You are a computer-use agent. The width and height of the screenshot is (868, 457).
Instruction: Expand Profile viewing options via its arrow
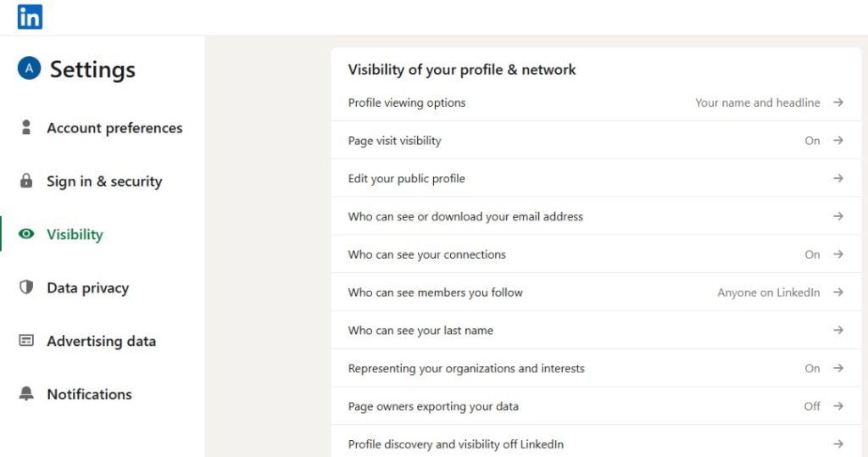click(837, 103)
